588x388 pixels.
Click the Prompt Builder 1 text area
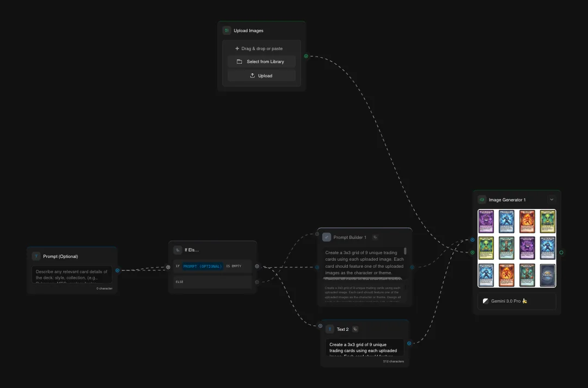pos(364,264)
